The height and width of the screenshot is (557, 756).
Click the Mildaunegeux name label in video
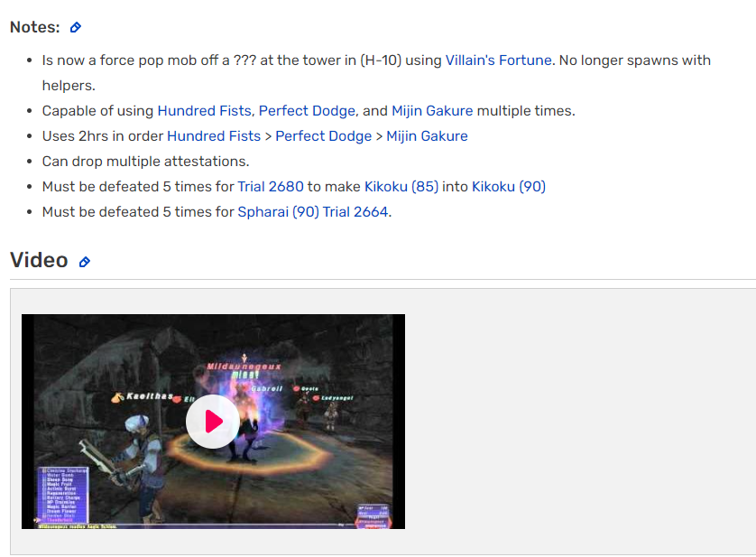pos(244,367)
